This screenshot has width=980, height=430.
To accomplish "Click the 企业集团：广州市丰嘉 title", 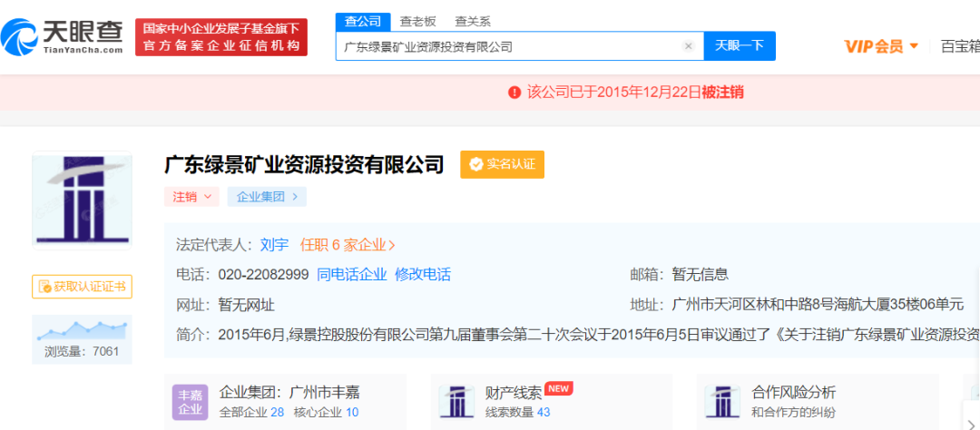I will 289,393.
